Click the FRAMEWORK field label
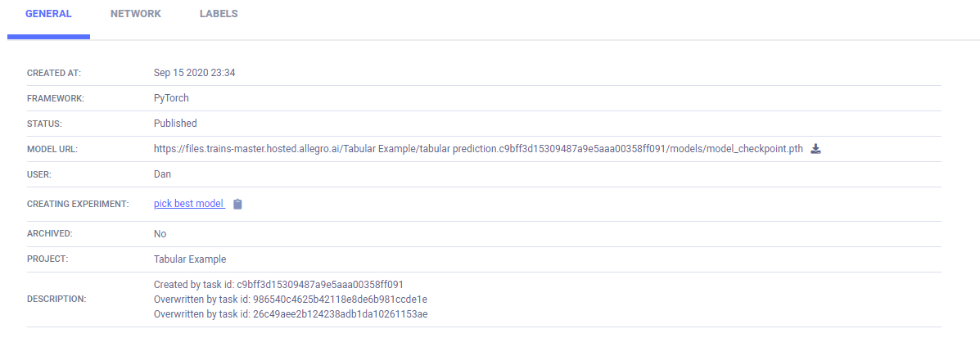This screenshot has height=356, width=980. [x=56, y=98]
